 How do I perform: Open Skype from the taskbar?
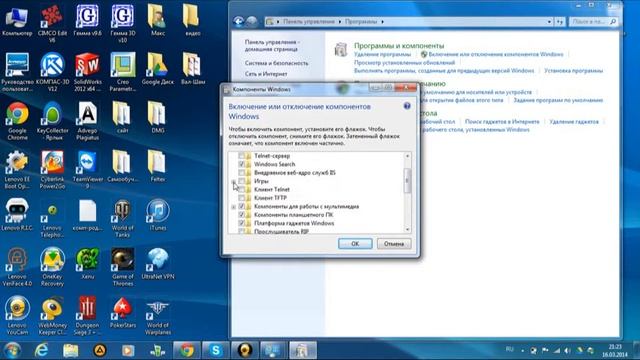(215, 350)
